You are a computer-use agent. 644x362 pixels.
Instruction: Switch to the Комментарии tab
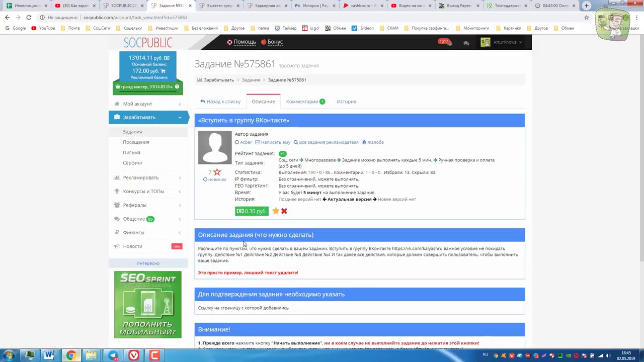pyautogui.click(x=305, y=102)
